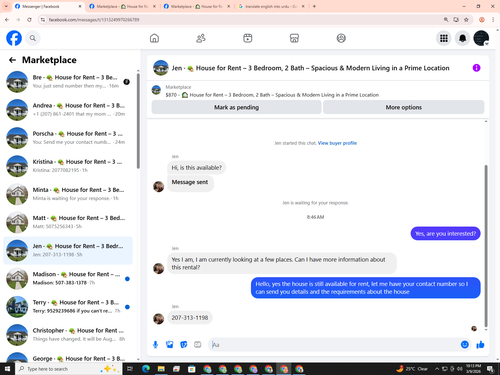Click the conversation list scrollbar
Image resolution: width=500 pixels, height=375 pixels.
(138, 121)
